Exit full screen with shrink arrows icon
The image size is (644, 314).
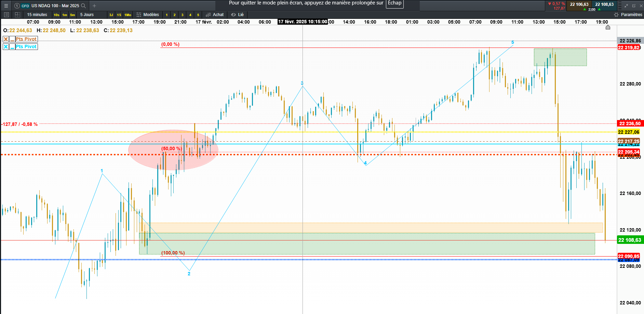pyautogui.click(x=626, y=6)
